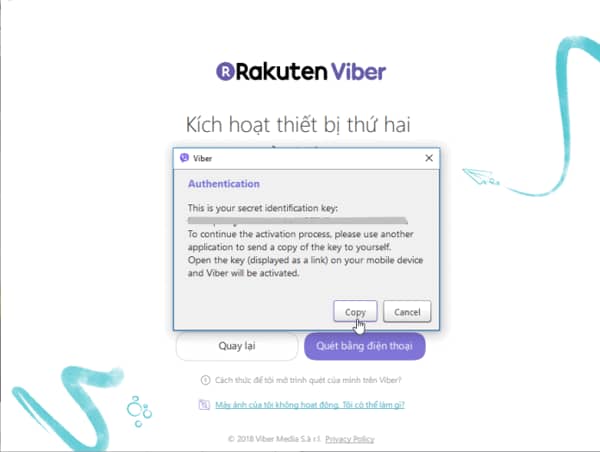Click the Cách thức để tôi mở trình quét text
Image resolution: width=600 pixels, height=452 pixels.
[308, 380]
